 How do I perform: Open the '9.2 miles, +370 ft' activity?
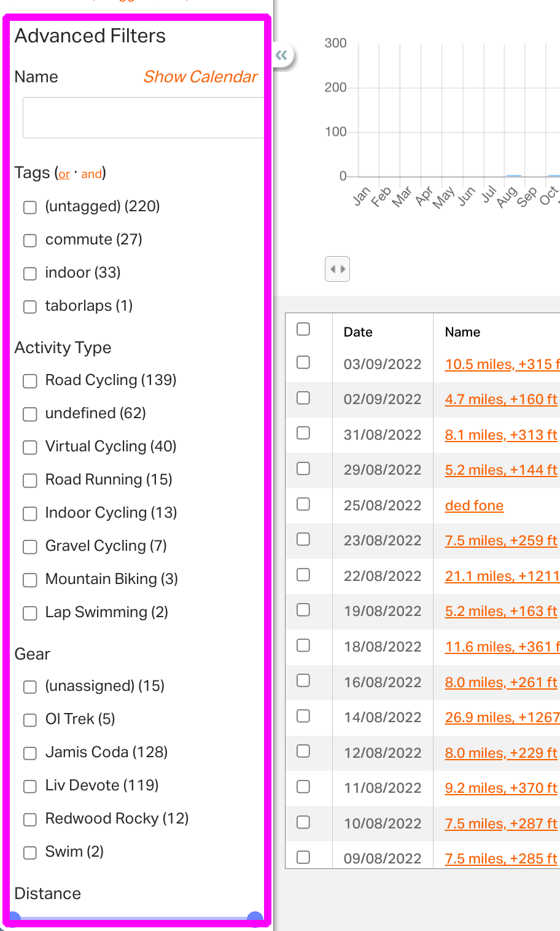coord(501,788)
